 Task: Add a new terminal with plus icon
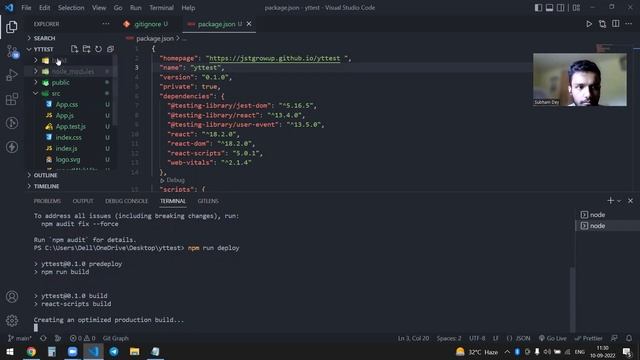point(610,200)
